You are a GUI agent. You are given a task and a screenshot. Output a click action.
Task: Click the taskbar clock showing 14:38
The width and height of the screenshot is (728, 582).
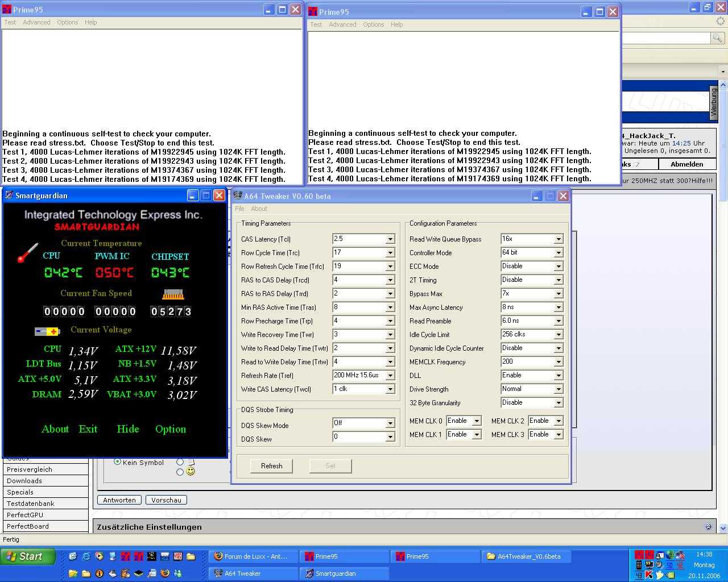pos(704,554)
